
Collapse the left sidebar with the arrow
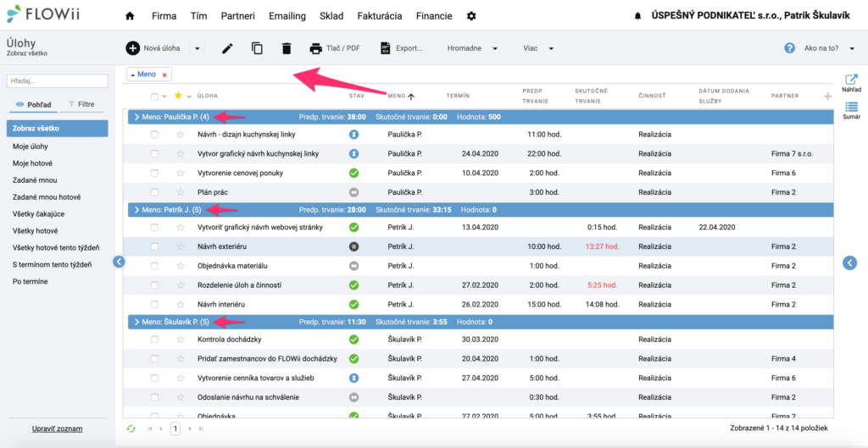[119, 263]
